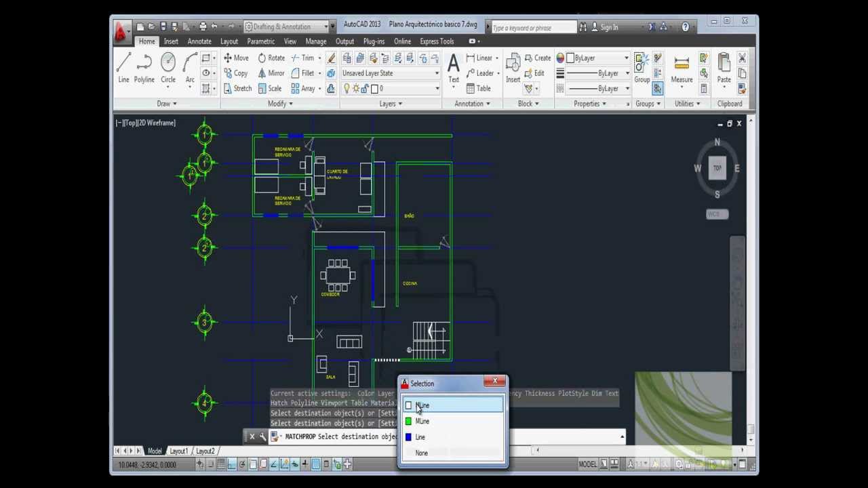Image resolution: width=868 pixels, height=488 pixels.
Task: Select the blue Line entry in Selection list
Action: [452, 437]
